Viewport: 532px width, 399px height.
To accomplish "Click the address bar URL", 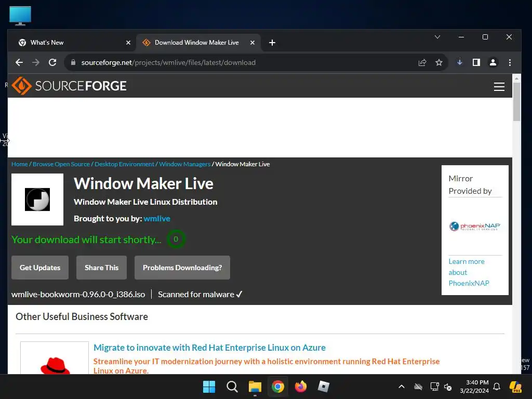I will tap(168, 62).
